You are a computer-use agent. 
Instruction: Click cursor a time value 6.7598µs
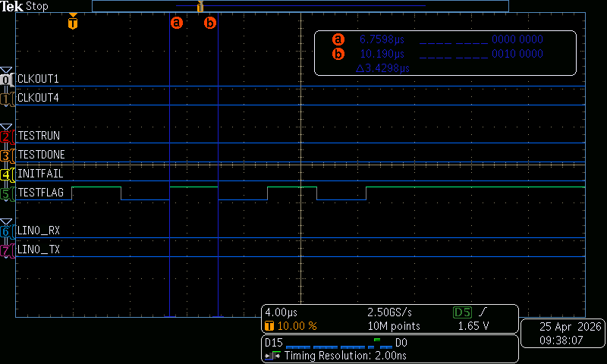point(382,39)
